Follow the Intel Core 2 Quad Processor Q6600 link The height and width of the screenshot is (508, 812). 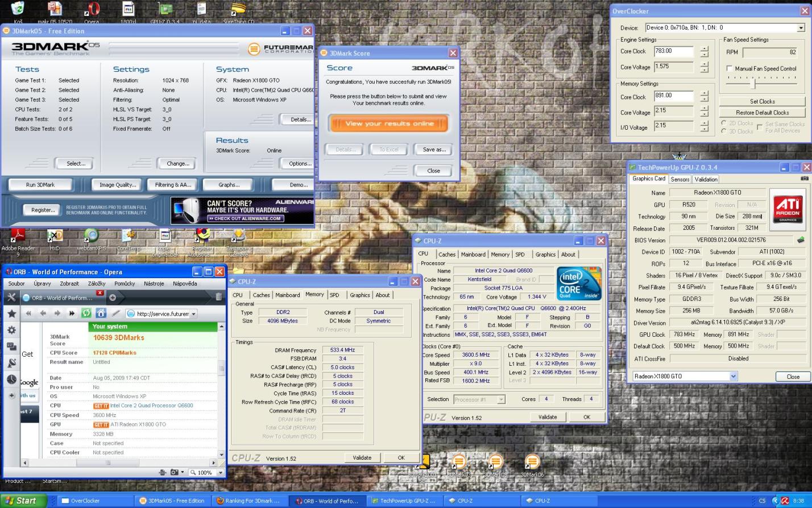point(151,406)
